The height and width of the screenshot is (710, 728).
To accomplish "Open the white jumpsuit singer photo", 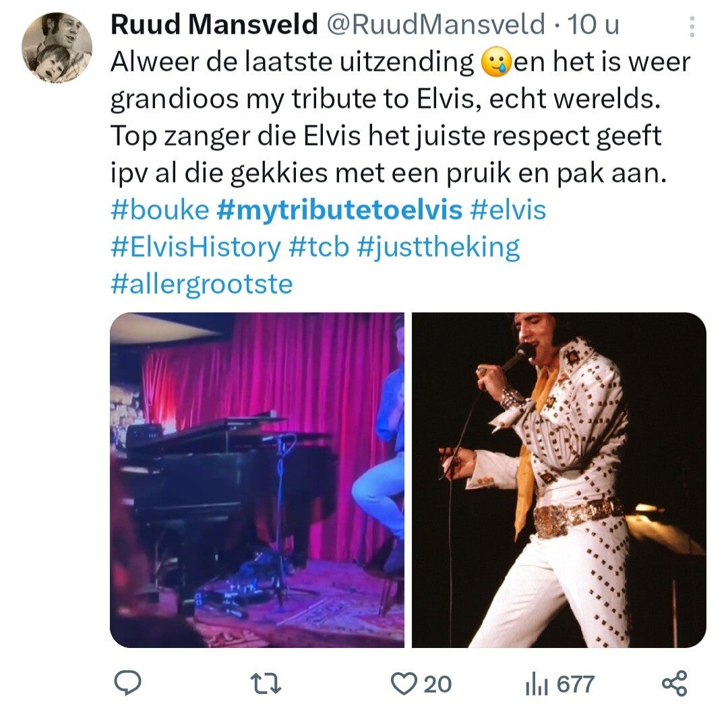I will [559, 480].
